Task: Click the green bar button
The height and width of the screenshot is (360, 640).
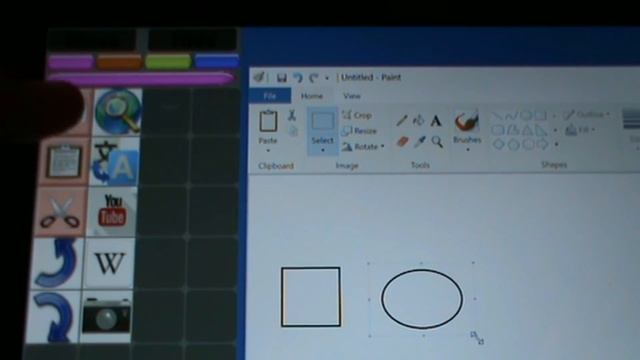Action: tap(168, 62)
